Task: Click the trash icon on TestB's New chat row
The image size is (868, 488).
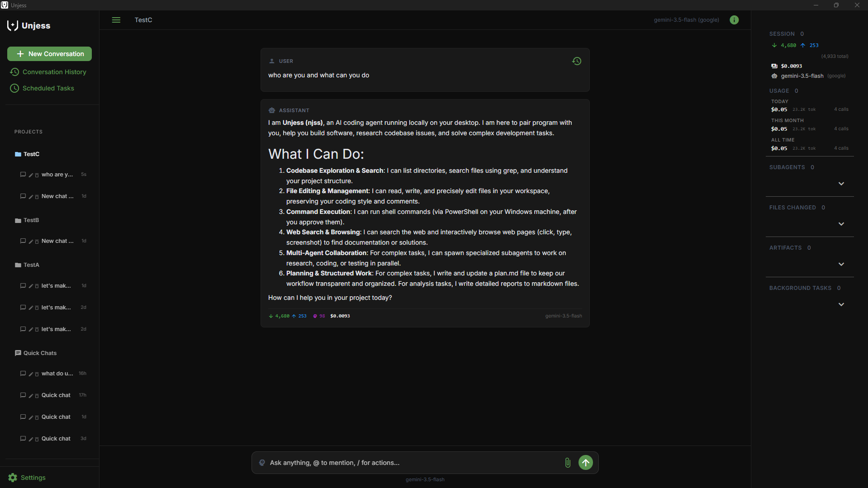Action: [37, 242]
